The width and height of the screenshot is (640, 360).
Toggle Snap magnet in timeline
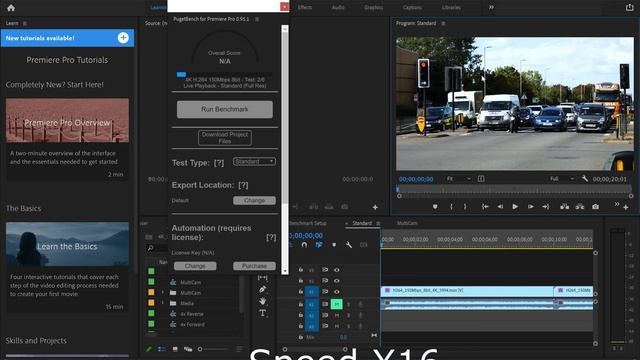coord(304,245)
